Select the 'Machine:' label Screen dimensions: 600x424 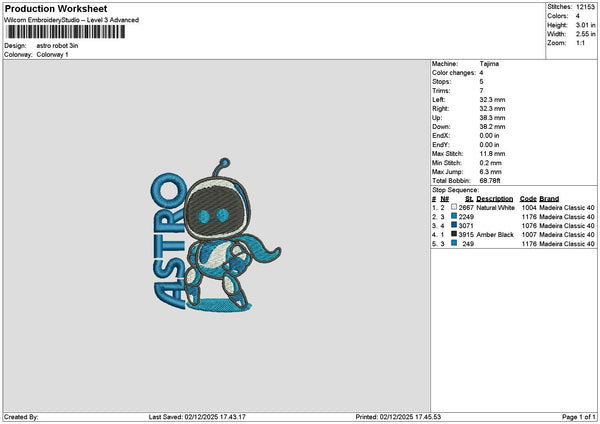coord(445,64)
